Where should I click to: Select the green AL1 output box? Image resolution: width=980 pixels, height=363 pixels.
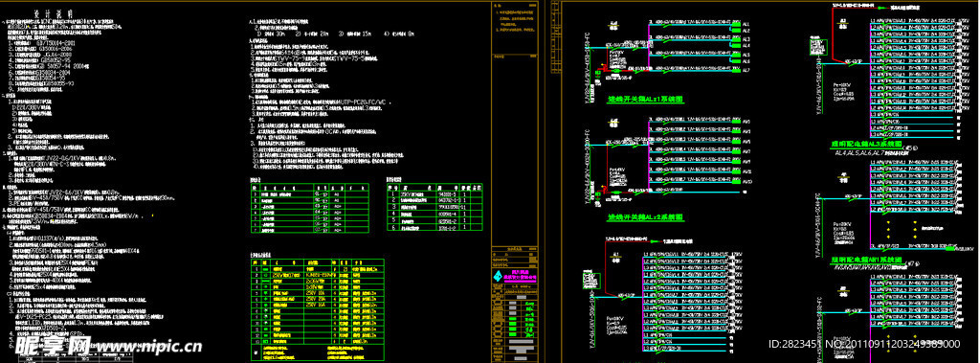[737, 24]
